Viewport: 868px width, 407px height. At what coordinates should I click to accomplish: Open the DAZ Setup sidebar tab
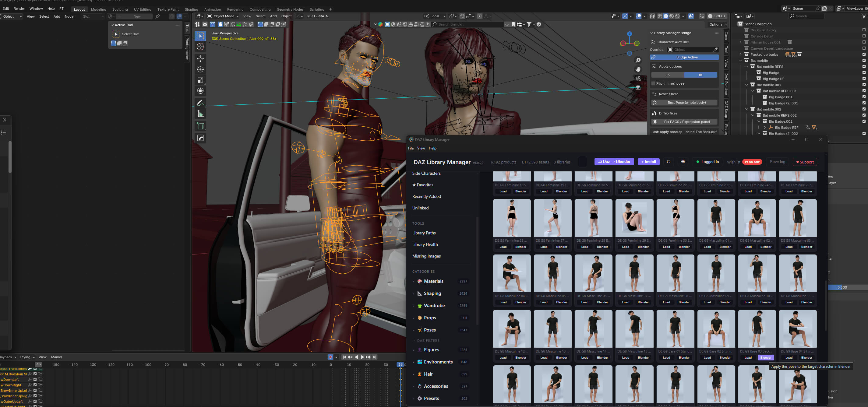tap(726, 109)
